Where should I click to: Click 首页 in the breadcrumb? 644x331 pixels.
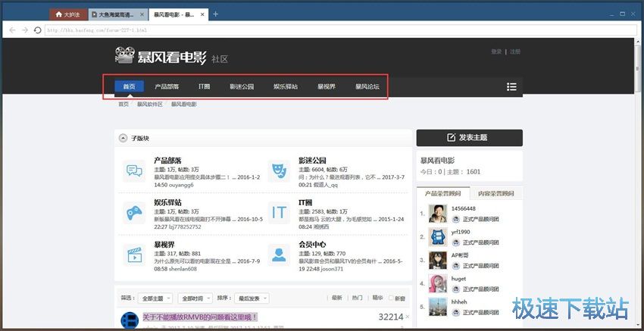point(123,105)
